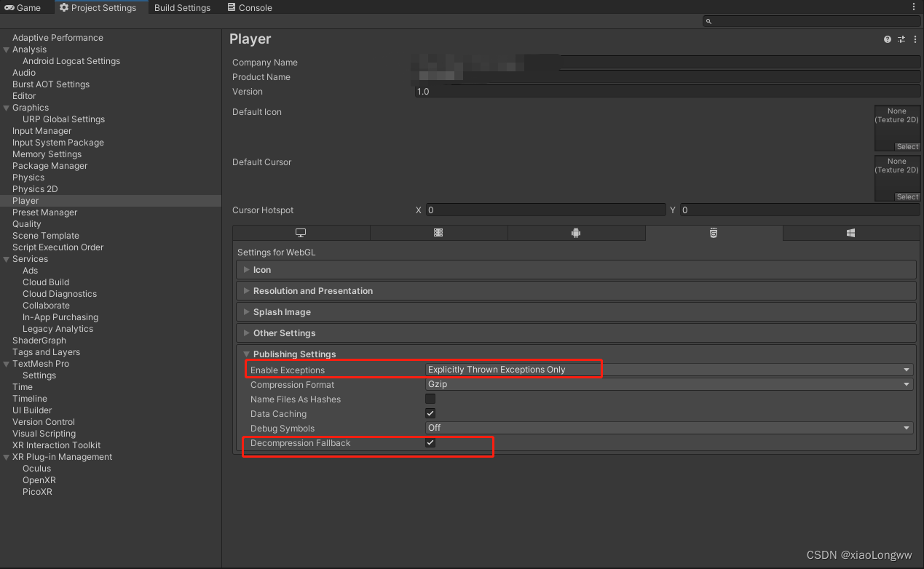
Task: Switch to the Game tab
Action: [23, 7]
